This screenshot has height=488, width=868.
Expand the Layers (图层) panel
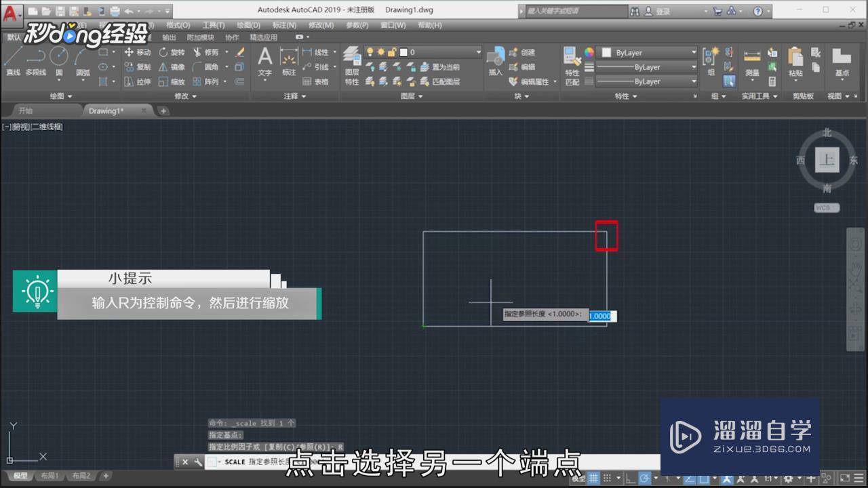(x=411, y=96)
